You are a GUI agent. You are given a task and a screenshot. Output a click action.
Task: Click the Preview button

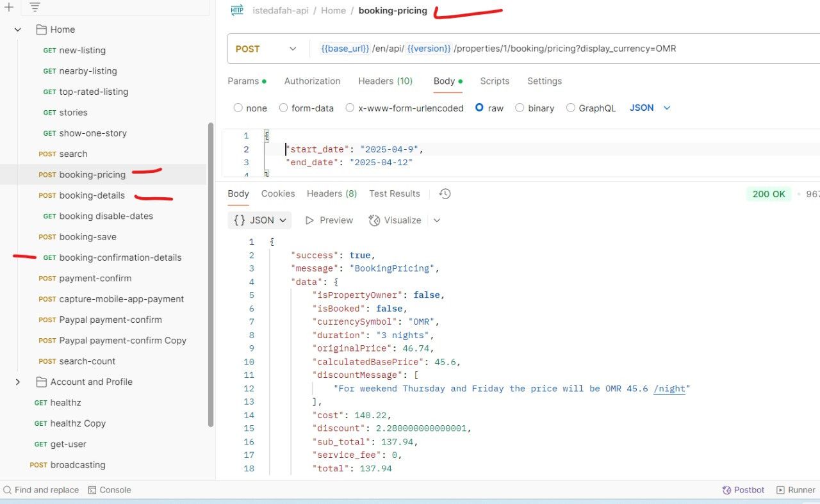(x=329, y=220)
